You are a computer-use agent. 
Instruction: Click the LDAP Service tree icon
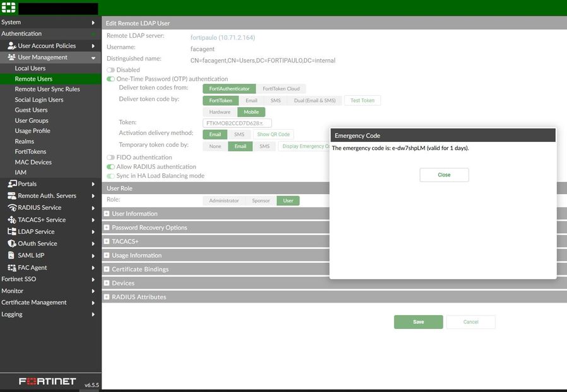(x=12, y=231)
